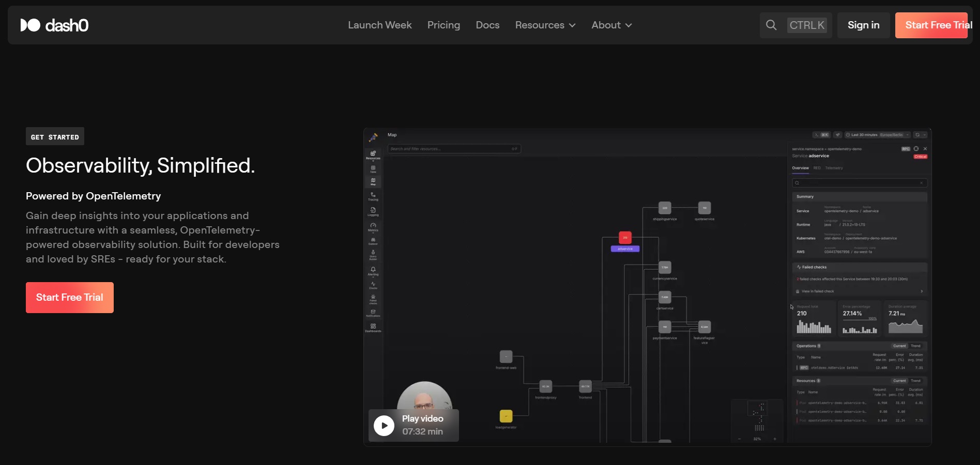Open the Metrics sidebar icon in the preview
Image resolution: width=980 pixels, height=465 pixels.
(x=373, y=227)
